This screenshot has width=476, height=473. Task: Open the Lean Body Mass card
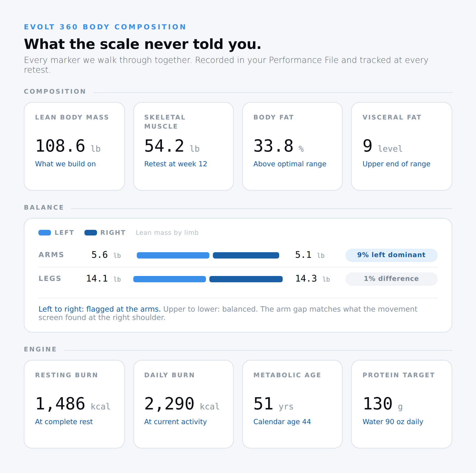tap(74, 146)
